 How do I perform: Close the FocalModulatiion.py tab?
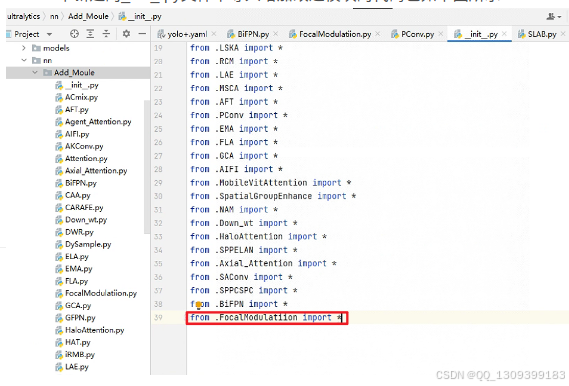[378, 34]
